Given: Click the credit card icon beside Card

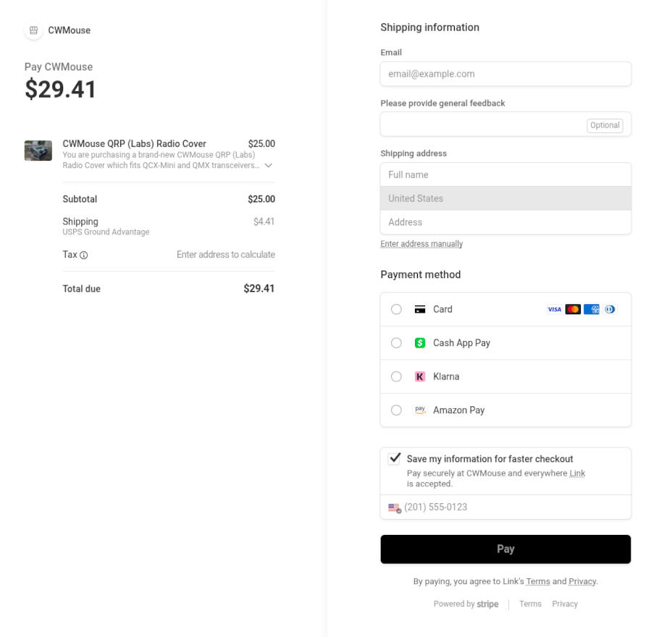Looking at the screenshot, I should tap(419, 309).
